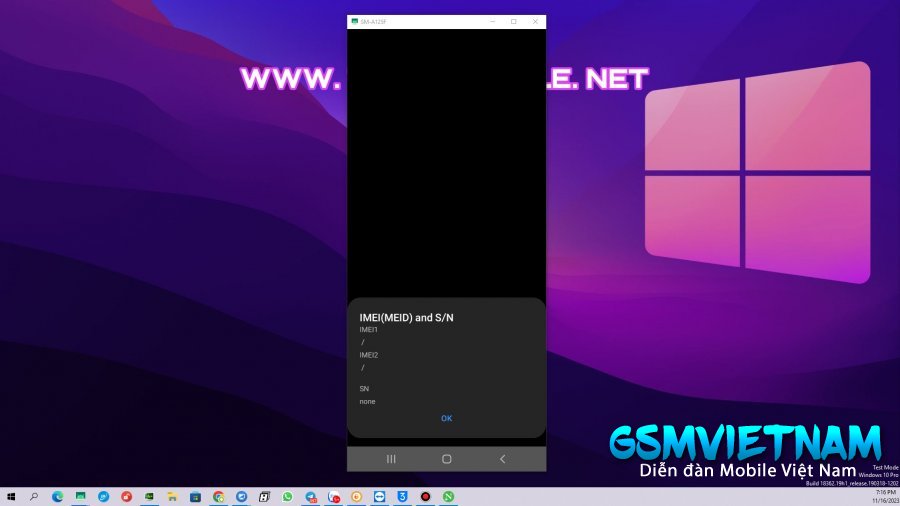Screen dimensions: 900x506
Task: Open TeamViewer from the taskbar
Action: pos(379,497)
